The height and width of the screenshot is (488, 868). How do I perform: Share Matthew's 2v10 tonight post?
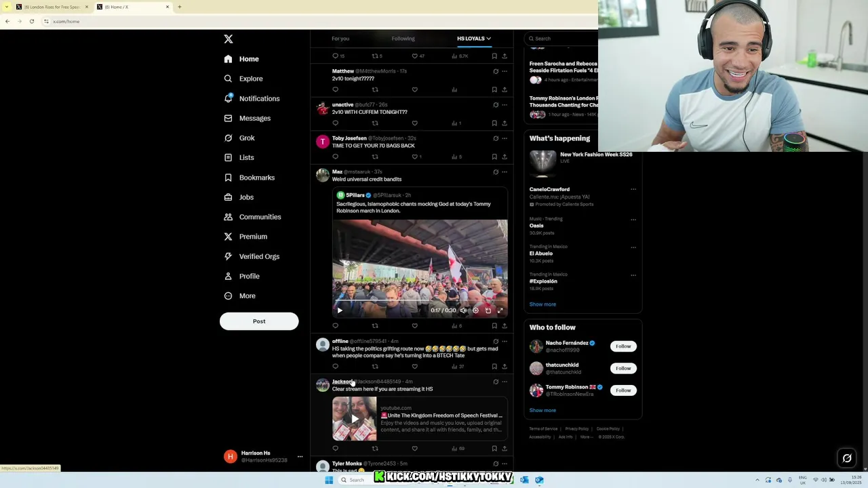(505, 89)
